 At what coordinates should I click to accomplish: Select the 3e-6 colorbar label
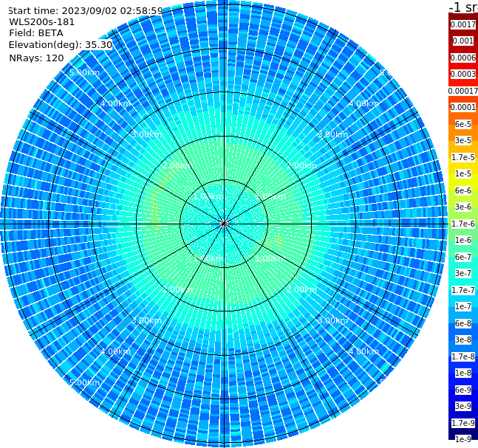[463, 207]
